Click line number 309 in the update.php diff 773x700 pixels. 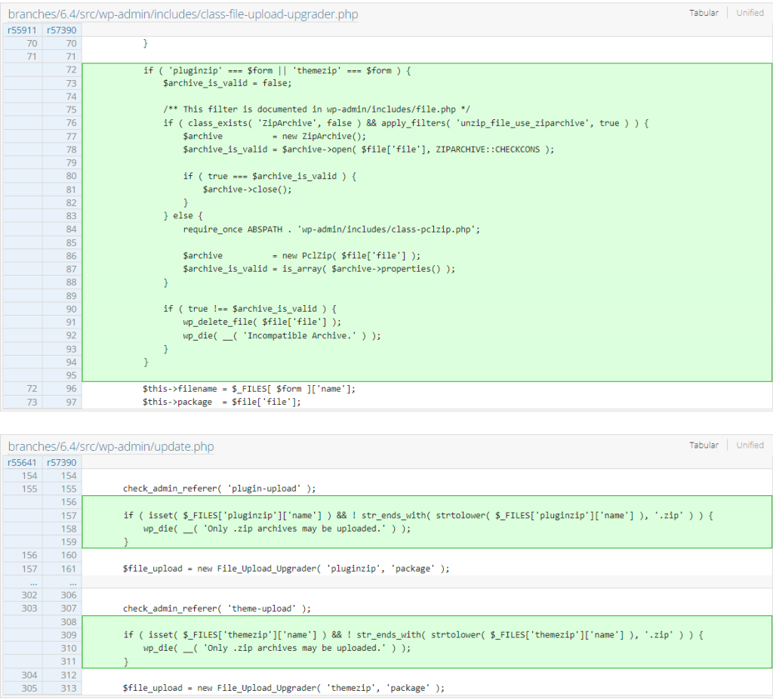click(68, 635)
